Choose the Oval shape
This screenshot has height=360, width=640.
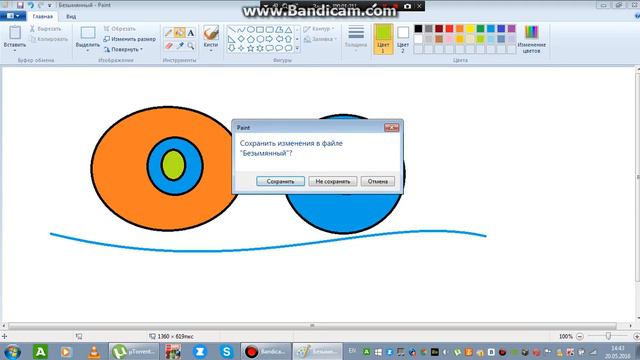coord(250,29)
